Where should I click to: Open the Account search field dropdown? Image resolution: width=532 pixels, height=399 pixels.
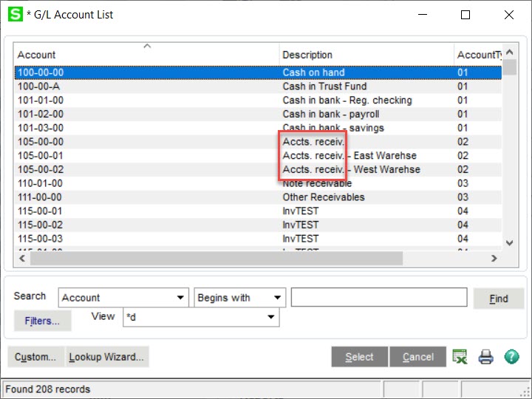[x=180, y=298]
